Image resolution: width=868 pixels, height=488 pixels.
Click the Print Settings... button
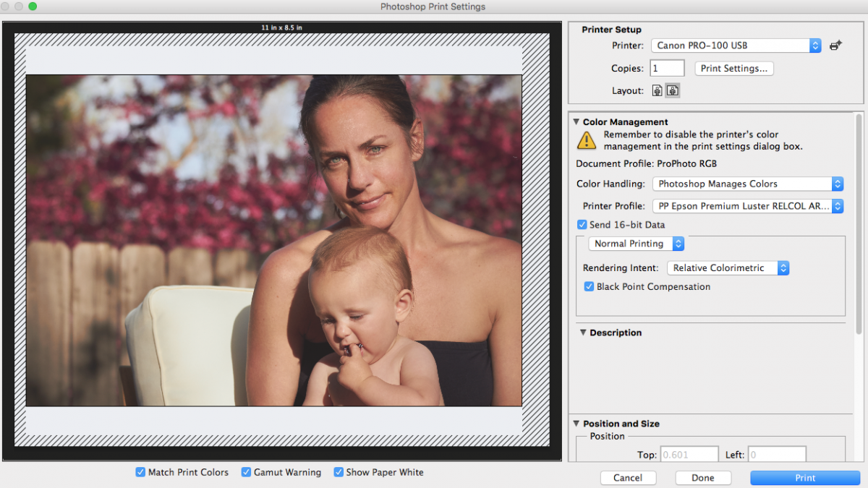[x=733, y=69]
